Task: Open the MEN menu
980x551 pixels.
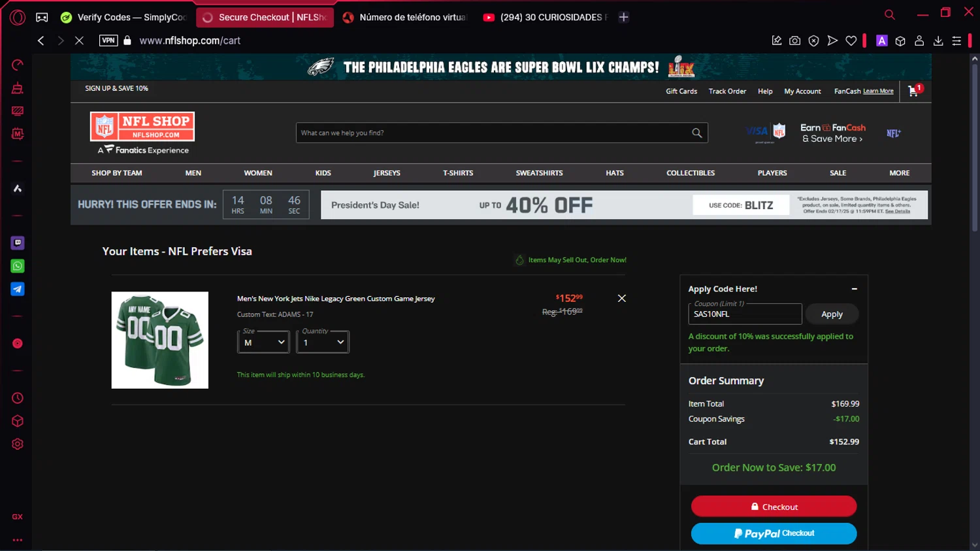Action: point(193,173)
